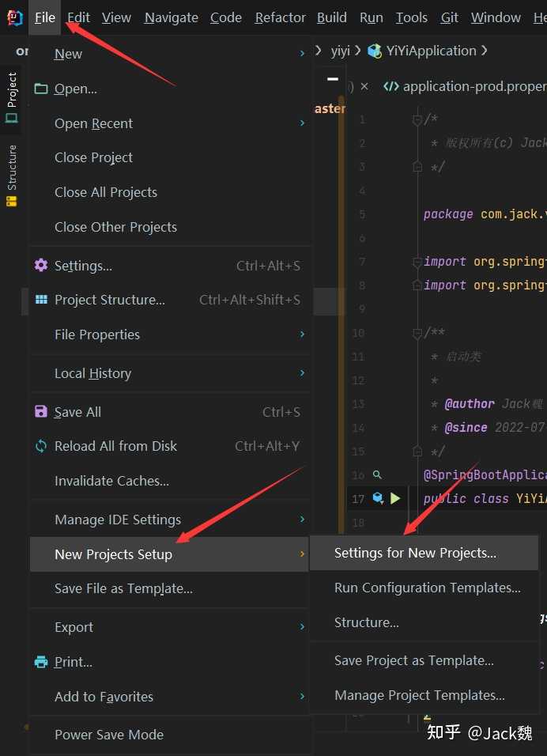Click the IntelliJ IDEA logo icon

tap(15, 17)
